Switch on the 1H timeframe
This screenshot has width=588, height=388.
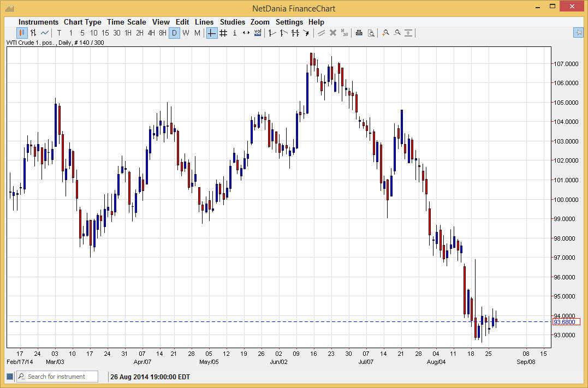pyautogui.click(x=128, y=33)
